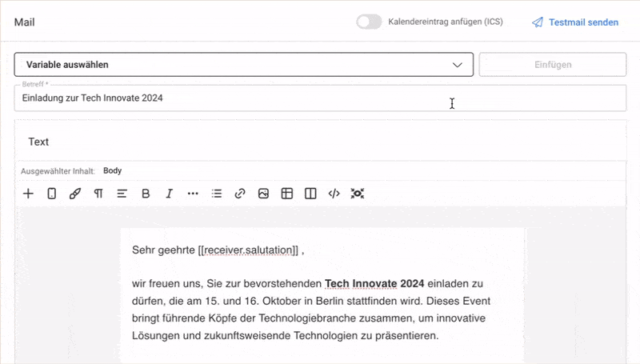This screenshot has height=364, width=640.
Task: Enable the Kalendereintrag anfügen (ICS) toggle
Action: [x=369, y=22]
